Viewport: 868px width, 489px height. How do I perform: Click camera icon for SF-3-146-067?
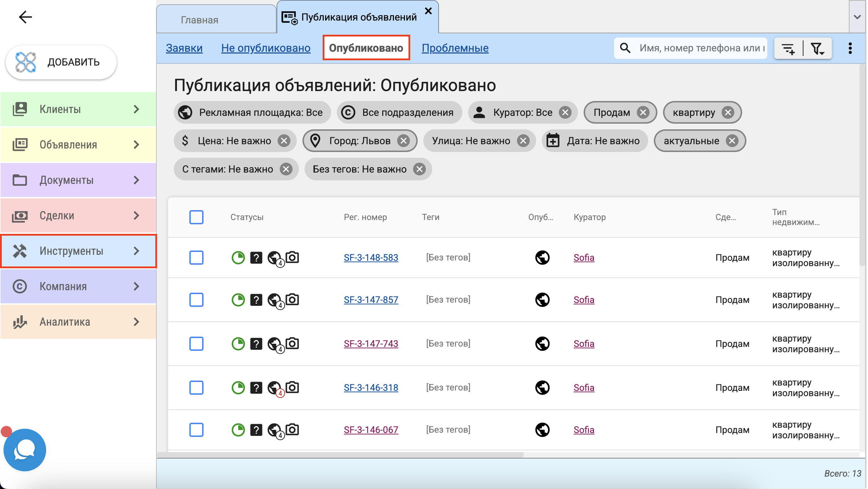click(x=292, y=429)
